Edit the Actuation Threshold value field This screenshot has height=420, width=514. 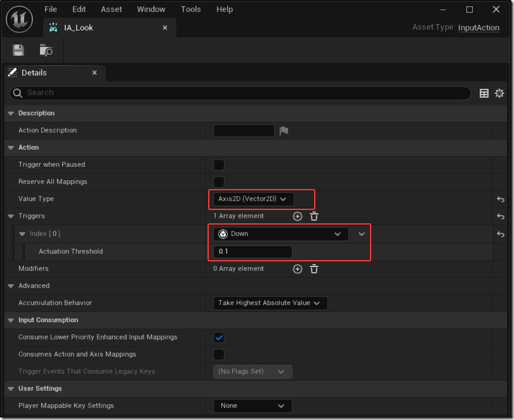click(253, 252)
